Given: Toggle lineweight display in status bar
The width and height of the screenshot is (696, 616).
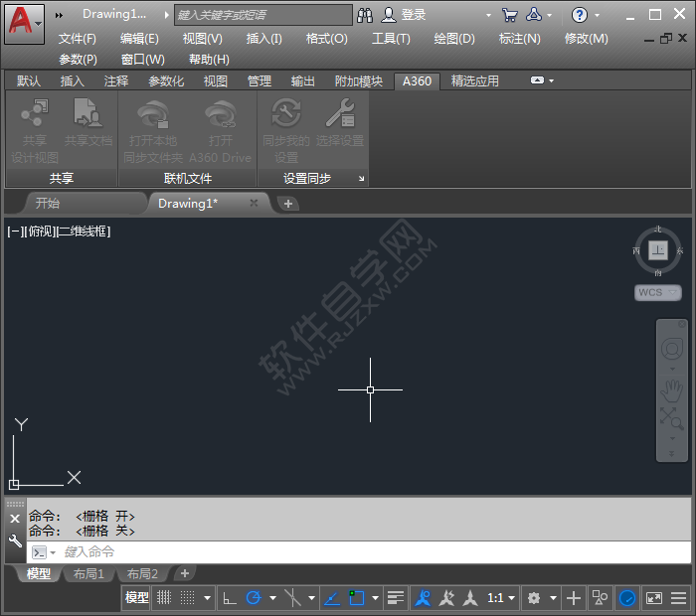Looking at the screenshot, I should tap(396, 598).
